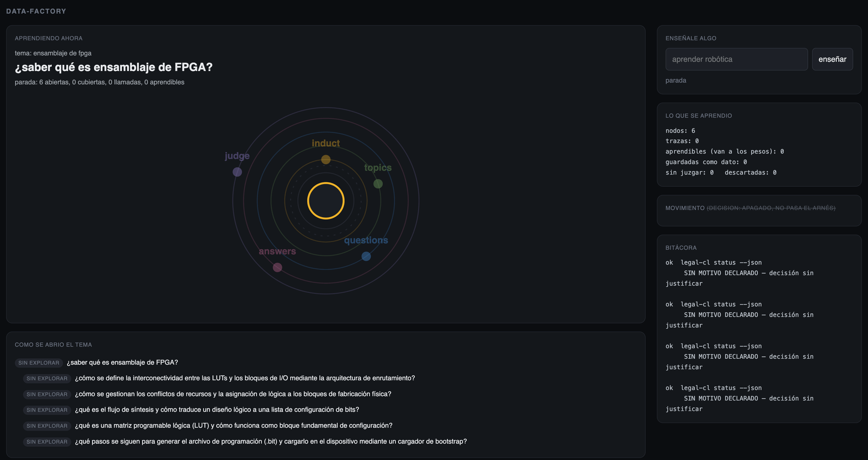Click 'sin juzgar: 0' stat
The width and height of the screenshot is (868, 460).
(689, 172)
